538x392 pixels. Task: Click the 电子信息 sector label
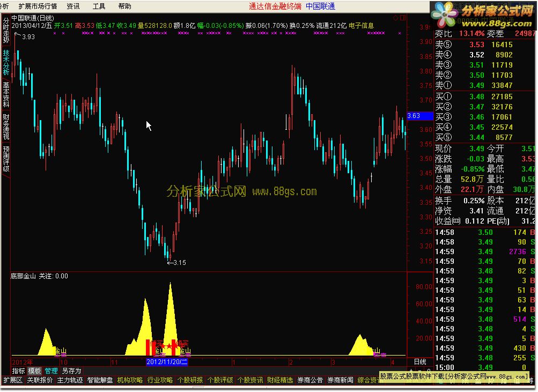[362, 25]
